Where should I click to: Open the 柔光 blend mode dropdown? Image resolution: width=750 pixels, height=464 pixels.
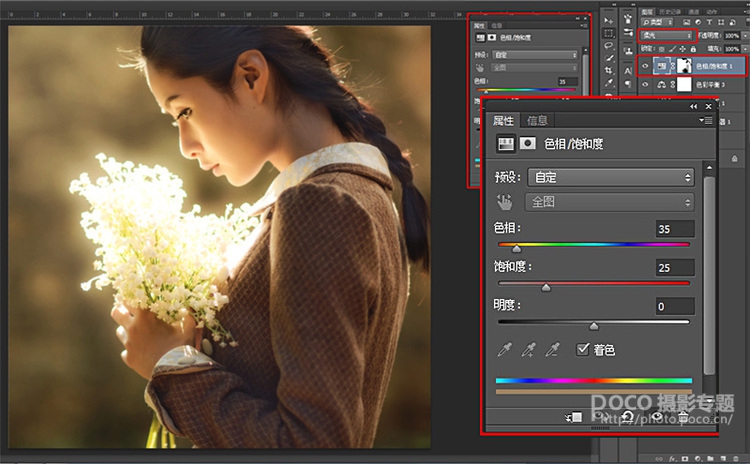click(667, 35)
